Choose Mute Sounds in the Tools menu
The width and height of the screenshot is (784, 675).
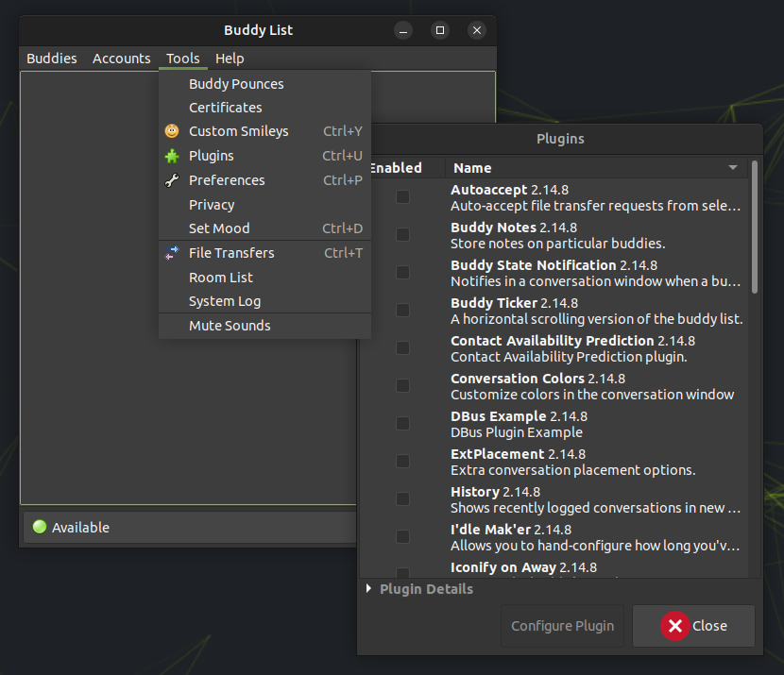click(x=230, y=326)
